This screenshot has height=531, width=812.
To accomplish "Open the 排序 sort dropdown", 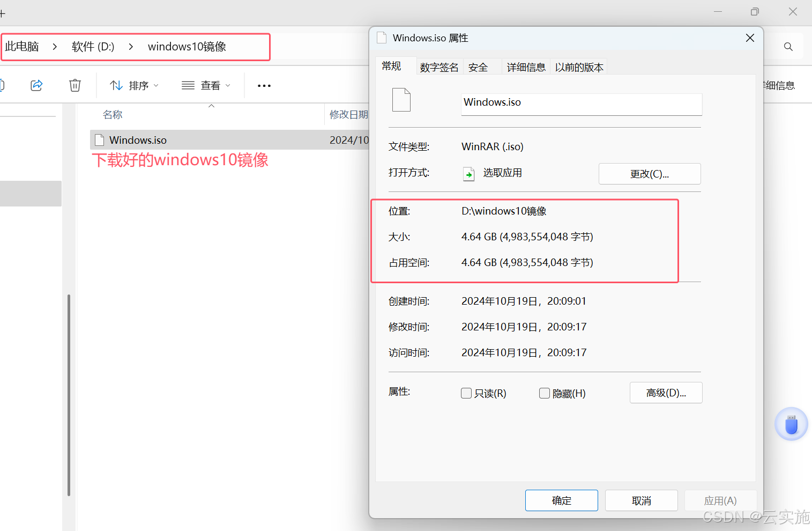I will click(x=134, y=85).
